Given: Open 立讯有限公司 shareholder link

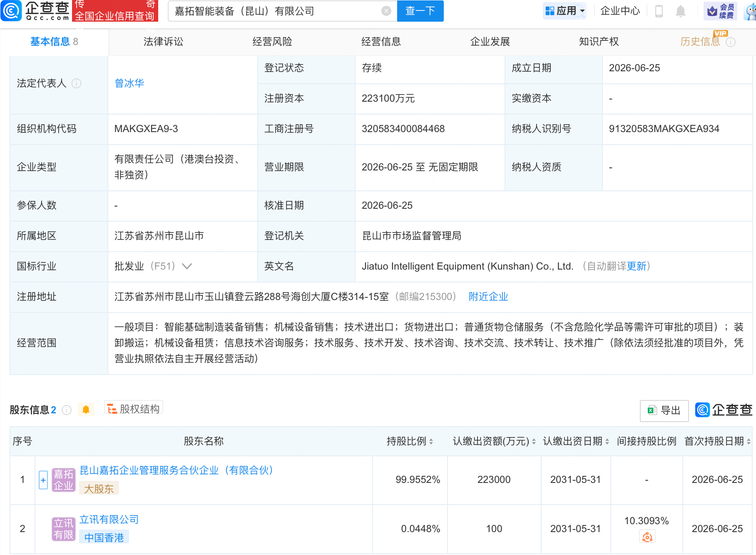Looking at the screenshot, I should click(x=109, y=520).
